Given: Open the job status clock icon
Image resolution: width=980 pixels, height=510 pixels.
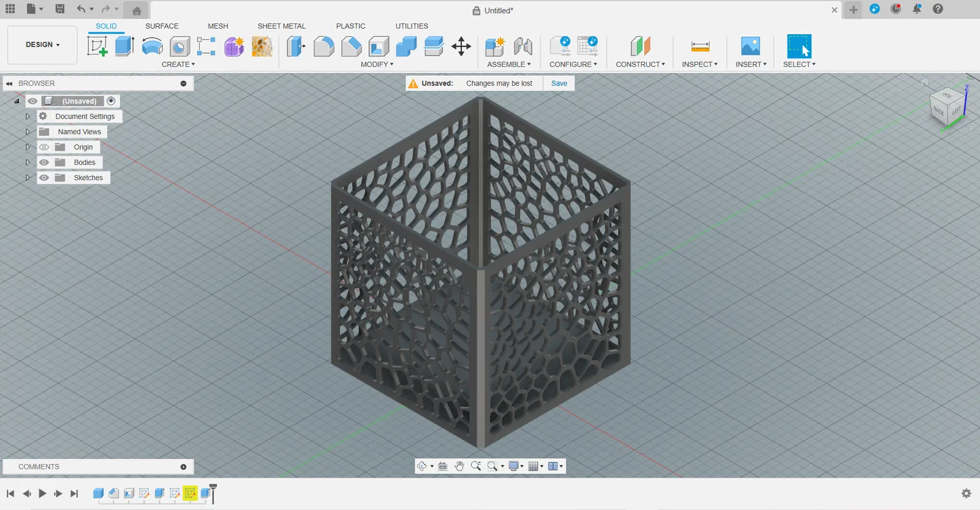Looking at the screenshot, I should 896,9.
